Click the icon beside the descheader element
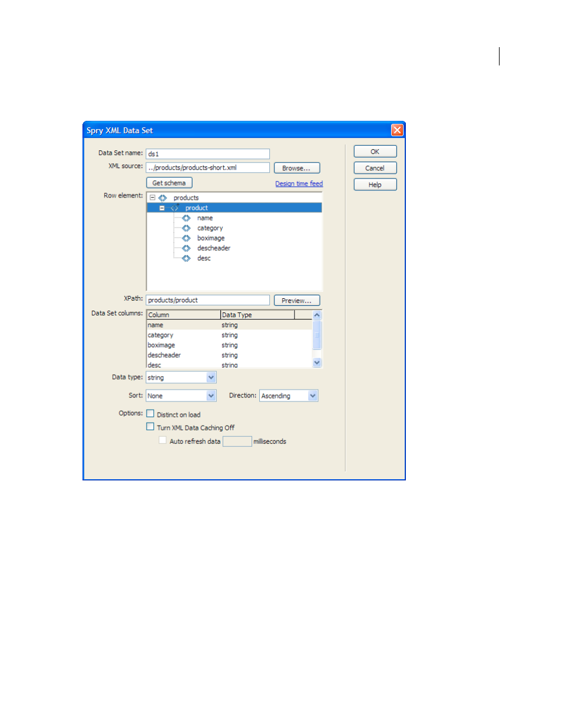 point(186,248)
